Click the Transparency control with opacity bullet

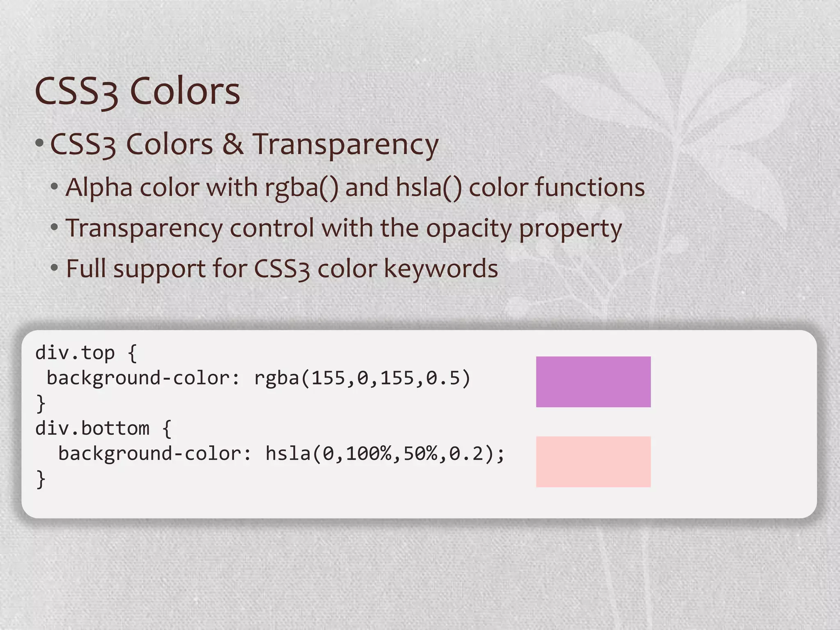point(344,228)
